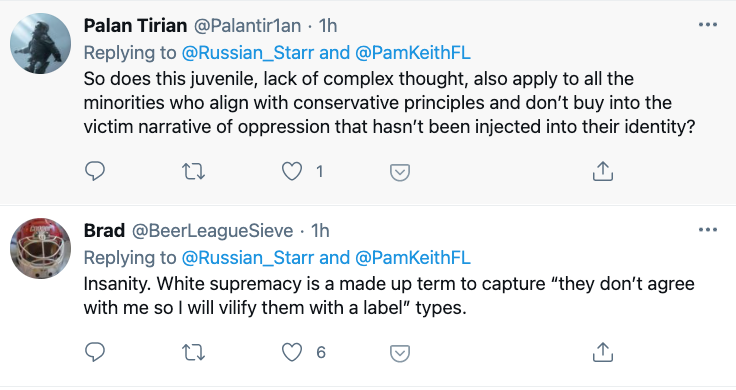Open the @Russian_Starr mention in Palan's reply
The height and width of the screenshot is (390, 736).
[247, 53]
